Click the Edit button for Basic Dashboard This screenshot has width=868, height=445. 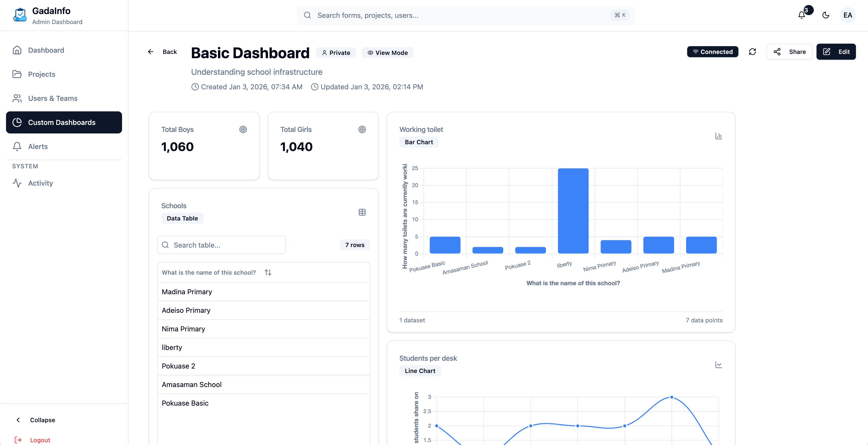[836, 51]
